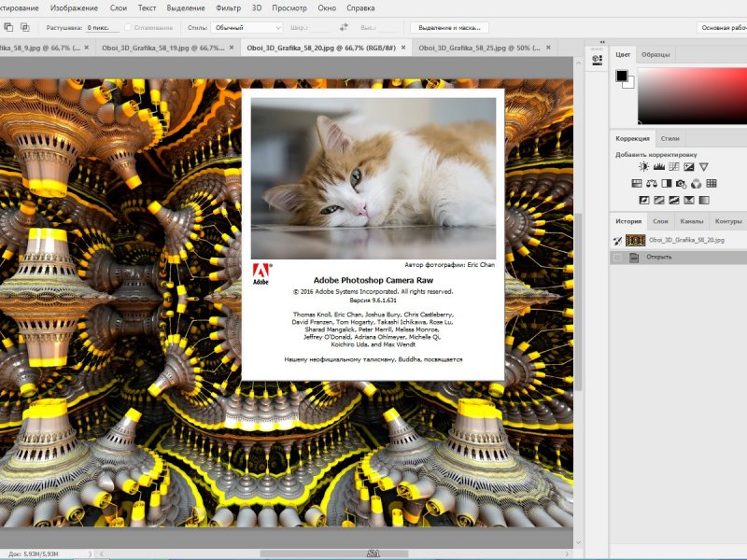
Task: Switch to the Слои layers tab
Action: click(660, 221)
